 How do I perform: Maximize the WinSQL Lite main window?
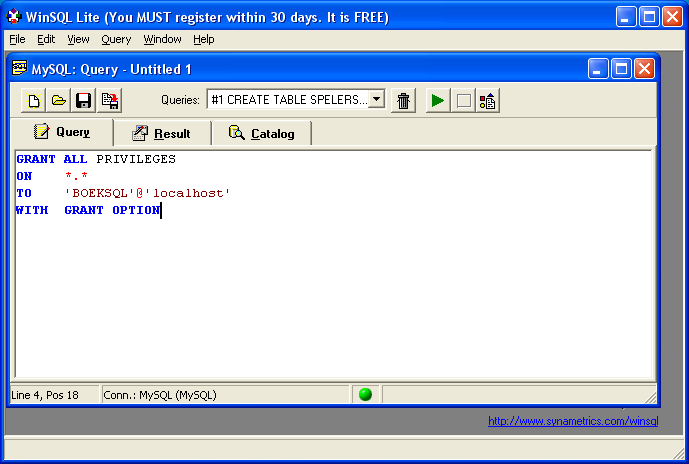click(x=649, y=17)
